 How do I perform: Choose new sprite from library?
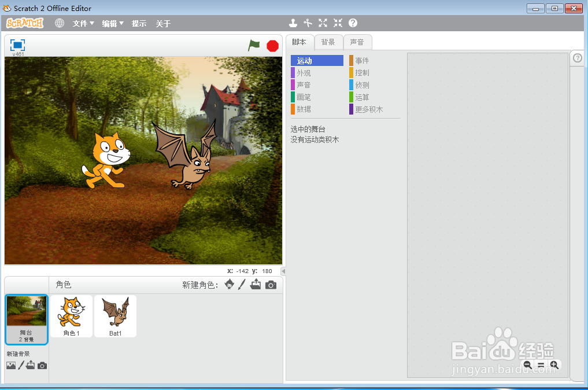coord(229,285)
